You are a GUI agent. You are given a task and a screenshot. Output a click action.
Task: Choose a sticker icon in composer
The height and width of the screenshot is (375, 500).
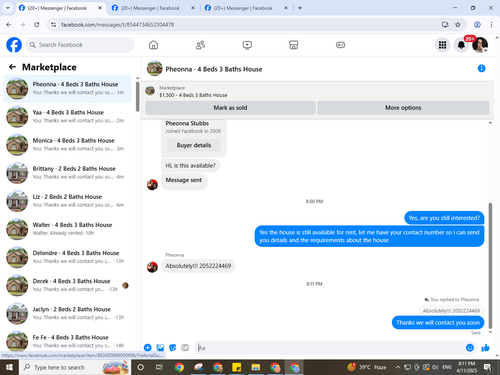coord(173,348)
